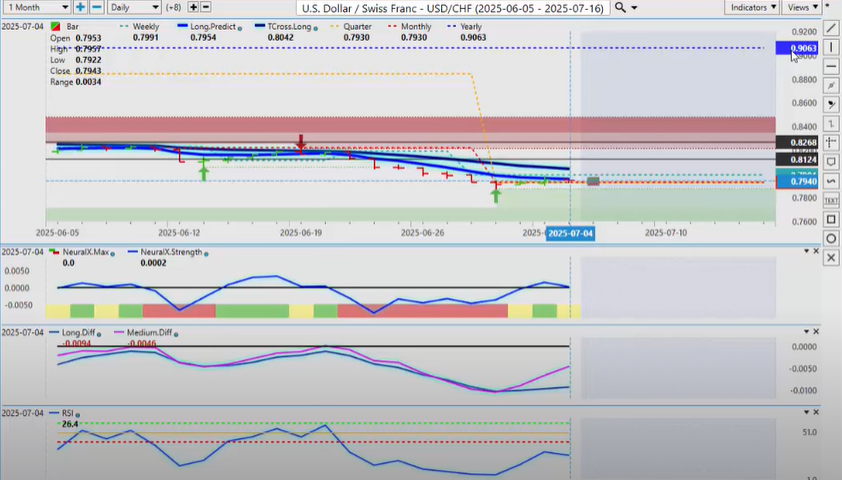Select the diagonal trend line drawing tool

pos(831,28)
